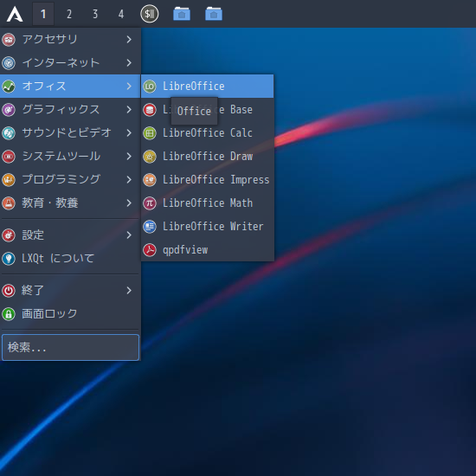Choose 画面ロック to lock the screen
Viewport: 476px width, 476px height.
click(70, 314)
